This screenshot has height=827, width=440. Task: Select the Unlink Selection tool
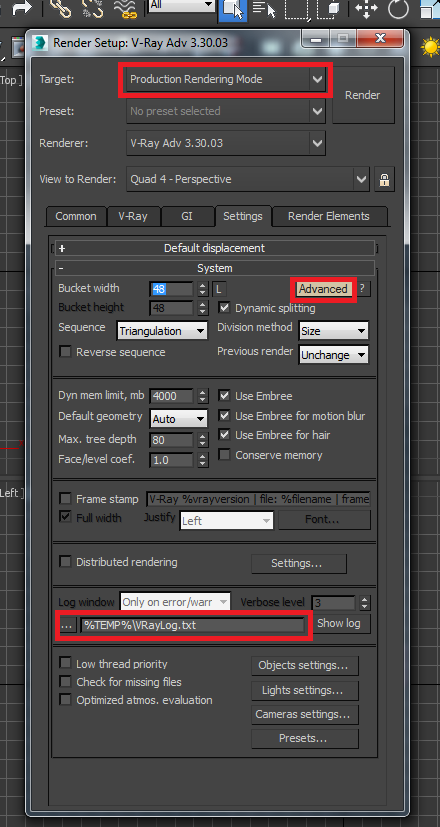(x=93, y=8)
